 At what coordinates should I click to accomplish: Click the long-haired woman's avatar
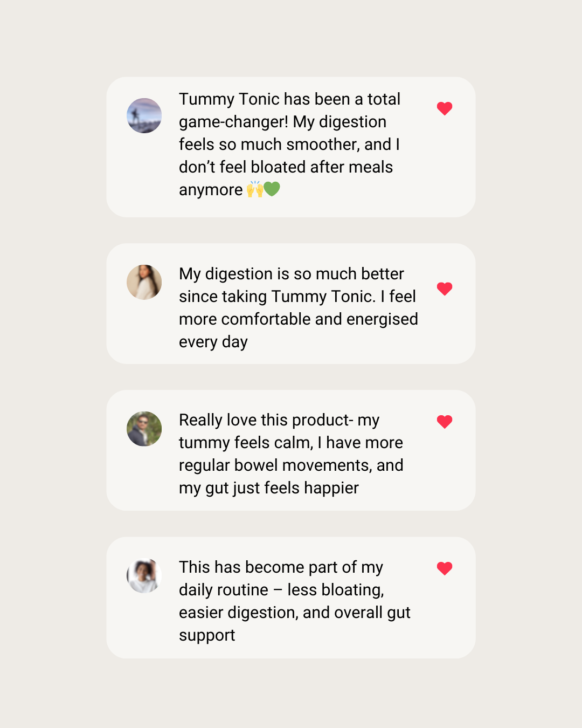click(144, 282)
